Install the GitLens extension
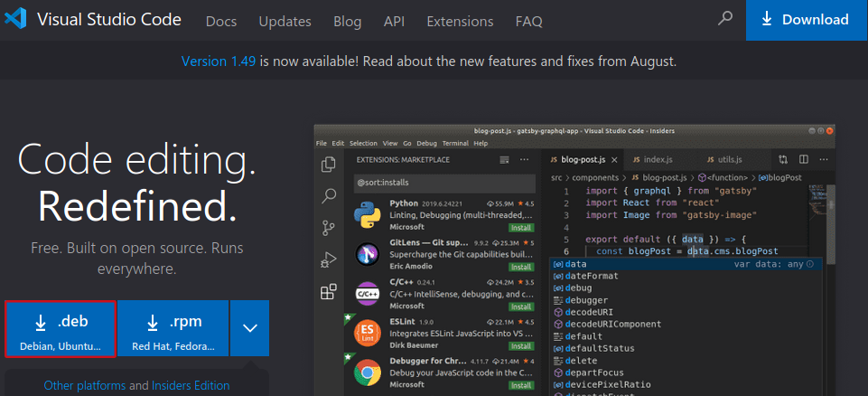This screenshot has width=868, height=396. (x=521, y=267)
